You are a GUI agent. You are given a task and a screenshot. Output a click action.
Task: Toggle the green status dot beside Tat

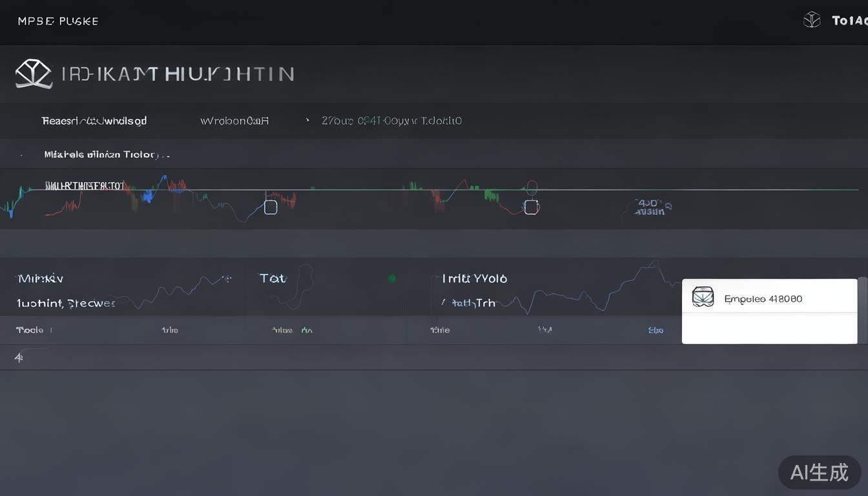[x=391, y=278]
